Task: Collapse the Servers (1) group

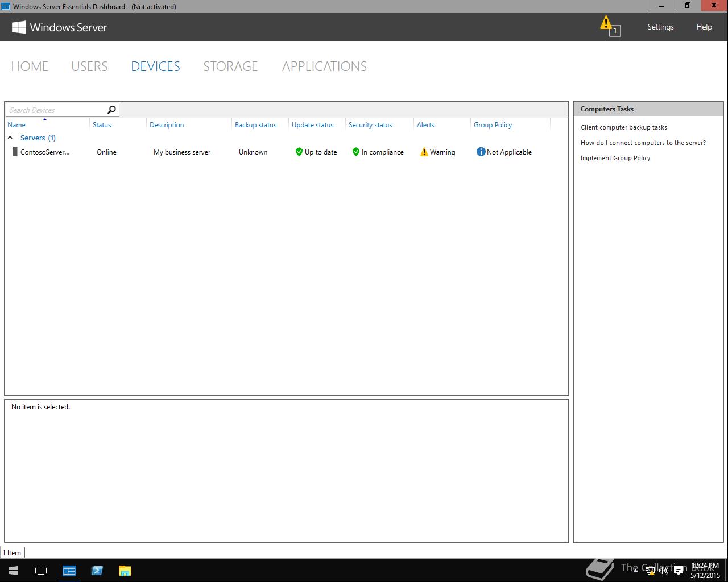Action: point(10,138)
